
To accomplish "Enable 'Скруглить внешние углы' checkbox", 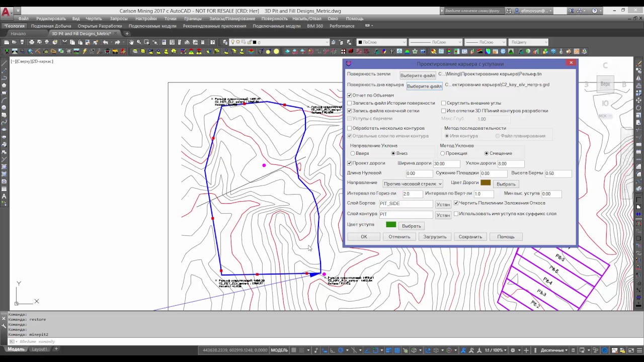I will (x=444, y=103).
